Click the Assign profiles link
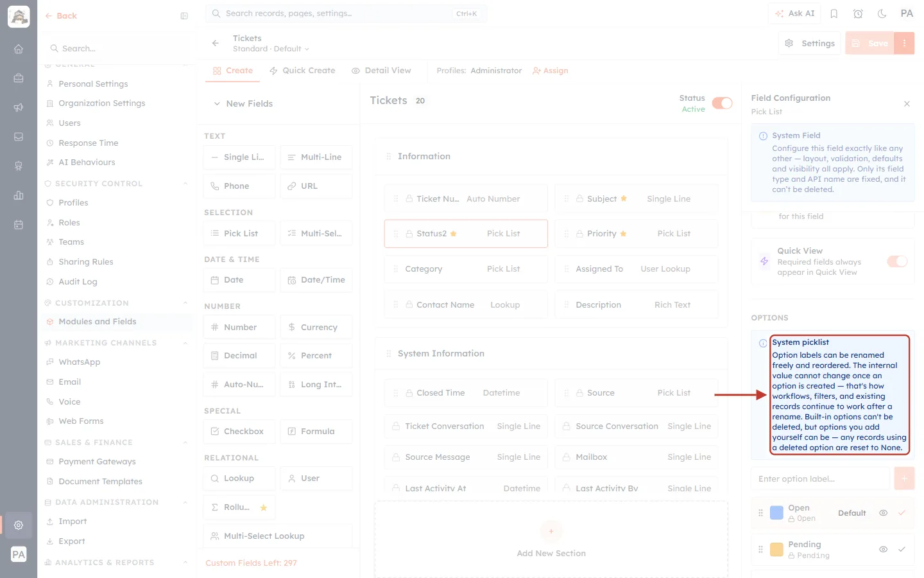The height and width of the screenshot is (578, 924). (x=551, y=71)
